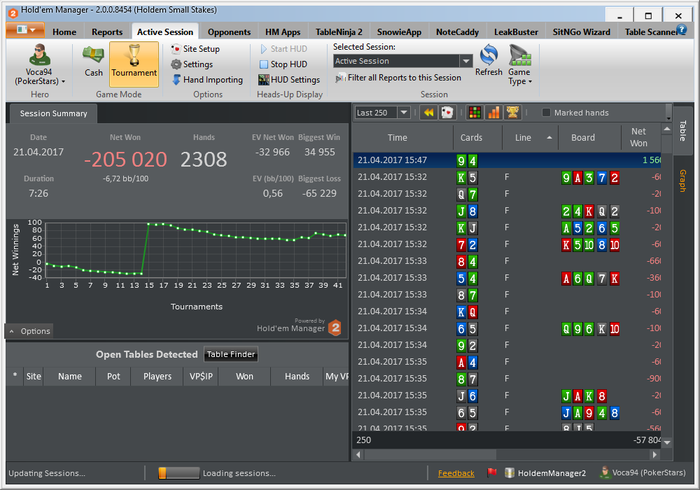Open HUD Settings

(x=289, y=80)
